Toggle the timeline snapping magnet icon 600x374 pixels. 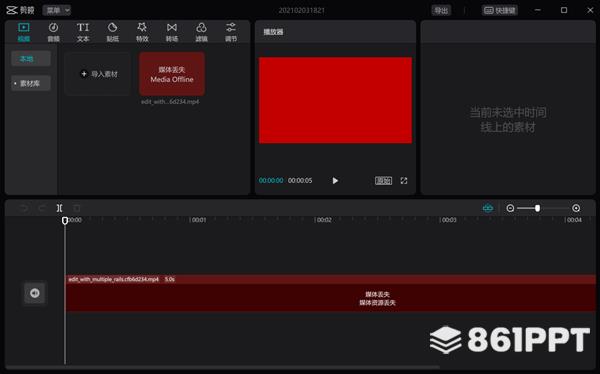click(488, 208)
